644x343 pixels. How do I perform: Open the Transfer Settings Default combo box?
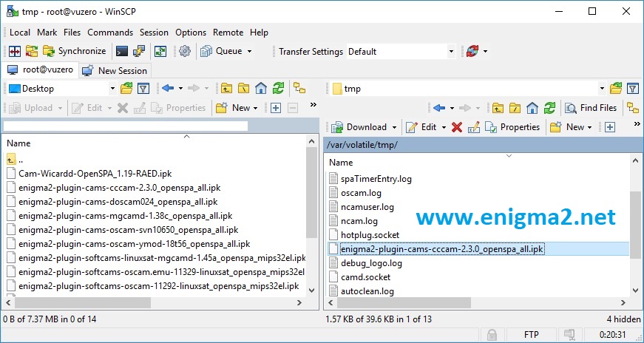coord(401,51)
